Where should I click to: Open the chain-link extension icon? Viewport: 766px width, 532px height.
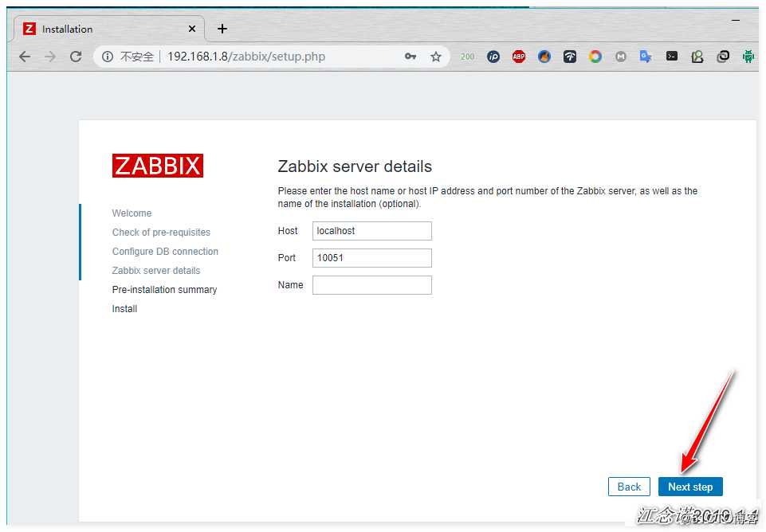tap(723, 57)
